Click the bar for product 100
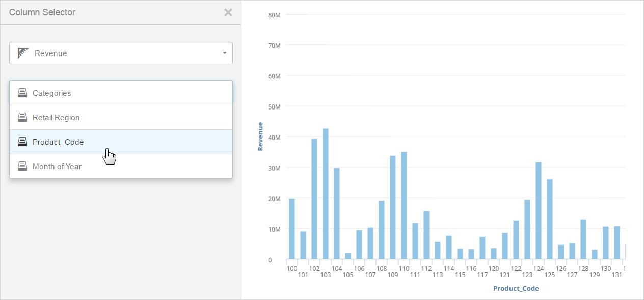This screenshot has width=644, height=300. [x=292, y=229]
